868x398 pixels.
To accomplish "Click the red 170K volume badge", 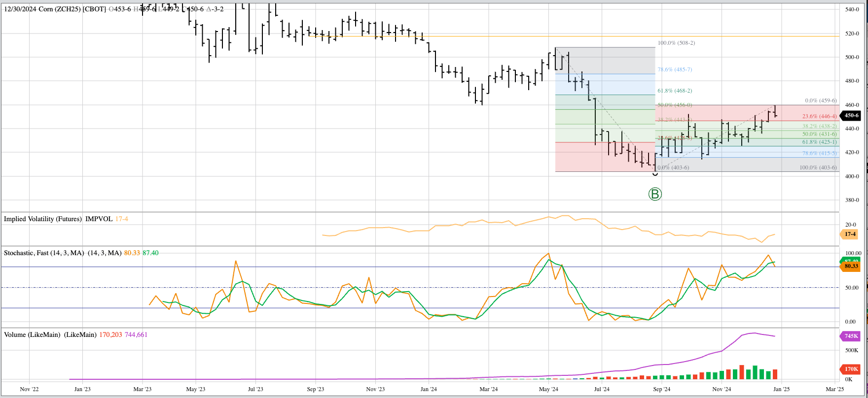I will [x=851, y=369].
